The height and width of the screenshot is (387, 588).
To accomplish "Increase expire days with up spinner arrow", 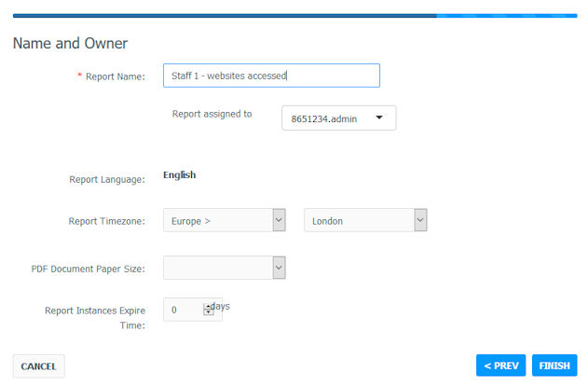I will tap(209, 307).
